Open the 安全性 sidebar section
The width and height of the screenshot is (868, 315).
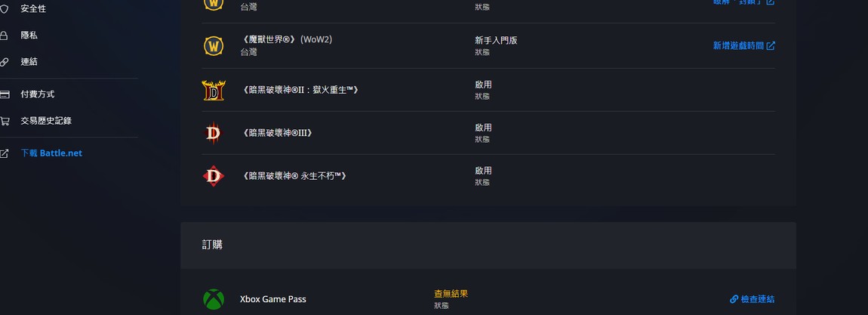pyautogui.click(x=33, y=9)
